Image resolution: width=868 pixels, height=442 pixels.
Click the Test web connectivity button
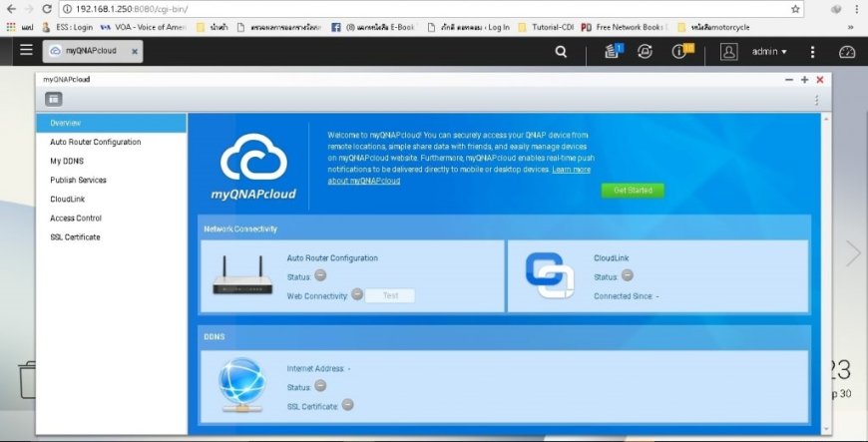[x=390, y=295]
